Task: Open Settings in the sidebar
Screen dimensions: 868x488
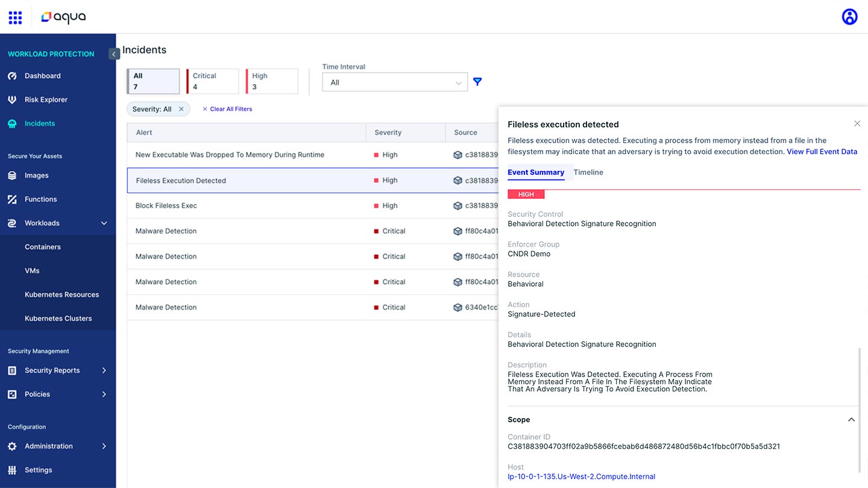Action: point(38,470)
